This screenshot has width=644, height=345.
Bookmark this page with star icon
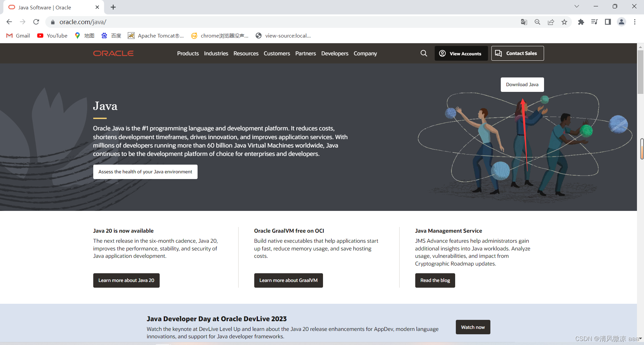pos(564,22)
